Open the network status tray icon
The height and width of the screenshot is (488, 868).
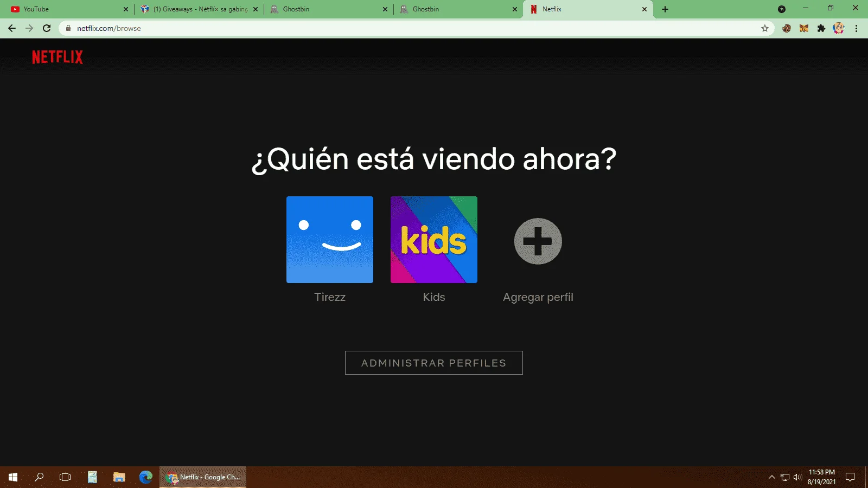click(785, 477)
